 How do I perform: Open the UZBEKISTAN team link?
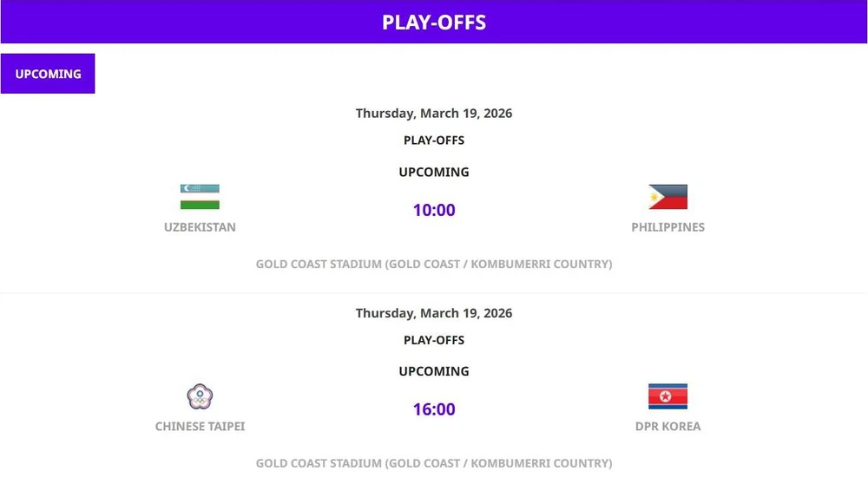tap(200, 227)
